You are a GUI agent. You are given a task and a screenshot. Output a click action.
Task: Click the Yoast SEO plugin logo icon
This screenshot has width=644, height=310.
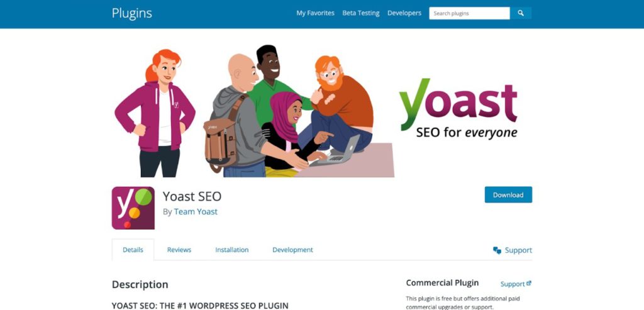point(133,208)
